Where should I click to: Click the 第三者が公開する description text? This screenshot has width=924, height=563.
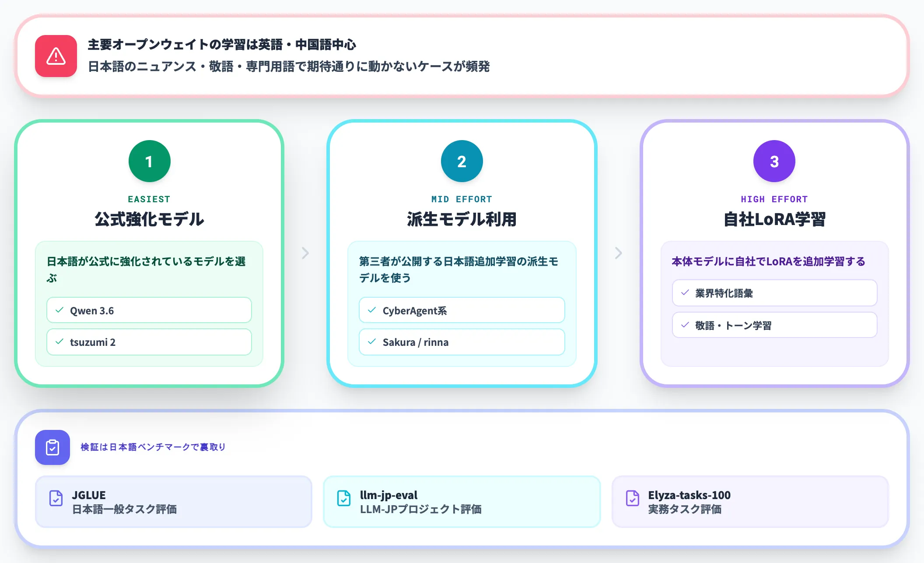[x=459, y=270]
